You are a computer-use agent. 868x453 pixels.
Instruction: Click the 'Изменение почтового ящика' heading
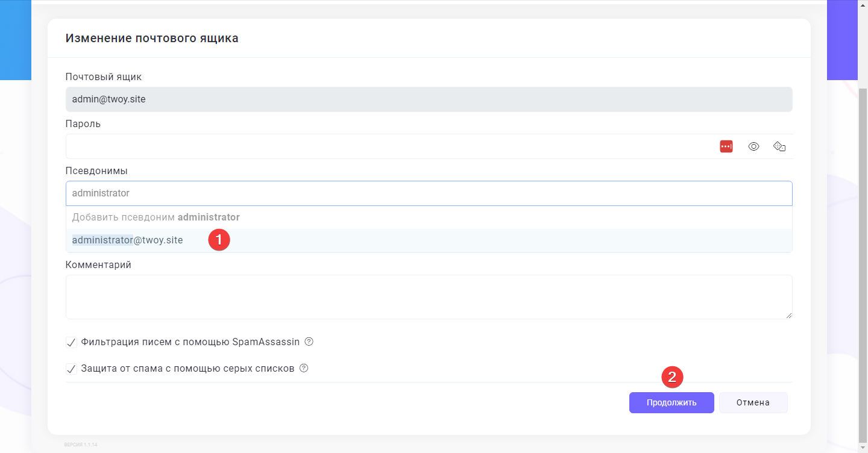click(x=152, y=39)
